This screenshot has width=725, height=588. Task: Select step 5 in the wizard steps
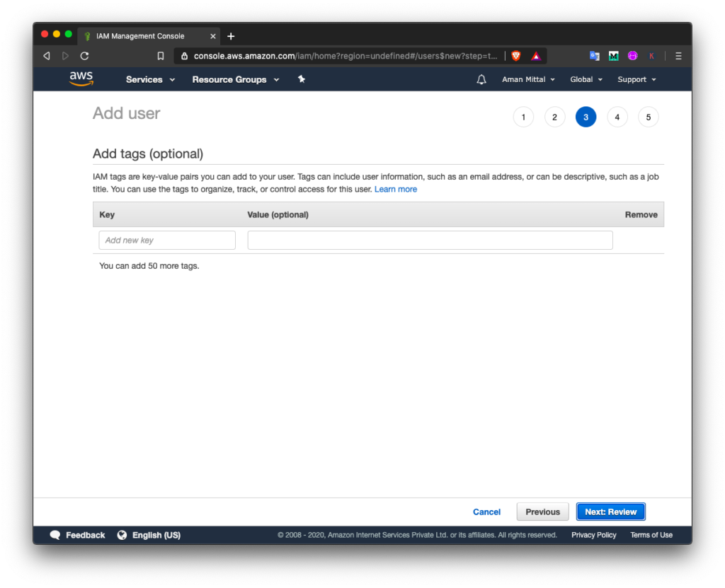(x=648, y=117)
